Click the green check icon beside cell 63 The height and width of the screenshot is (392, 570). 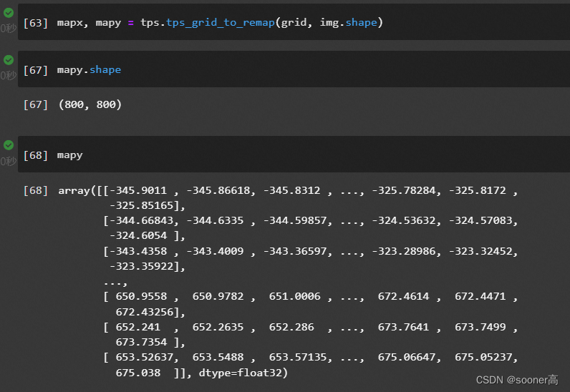[x=8, y=12]
